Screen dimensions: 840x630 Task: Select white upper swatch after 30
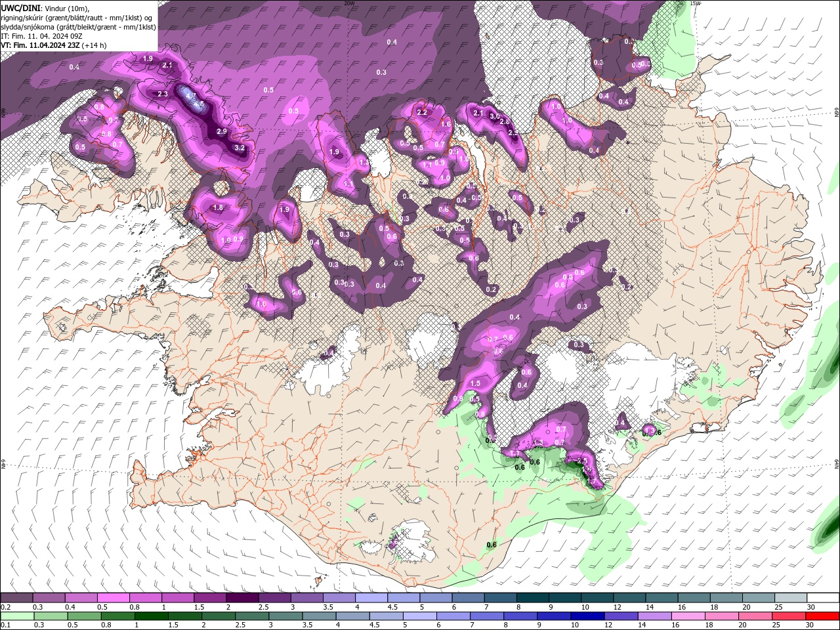pos(824,598)
